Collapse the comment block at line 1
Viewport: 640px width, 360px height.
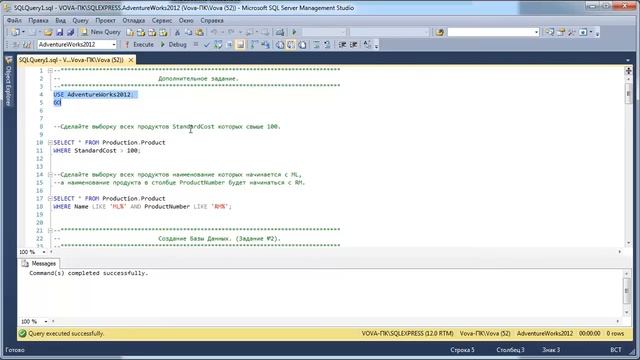(50, 71)
